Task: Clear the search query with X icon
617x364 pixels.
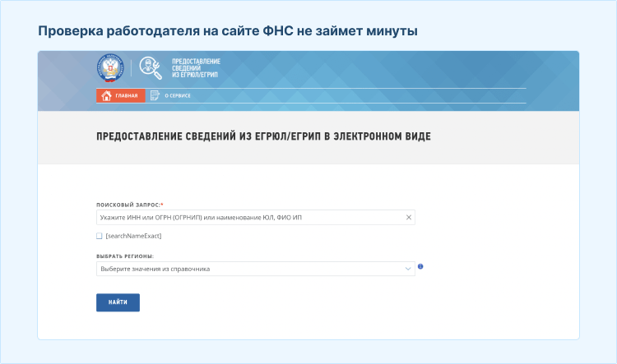Action: pyautogui.click(x=408, y=218)
